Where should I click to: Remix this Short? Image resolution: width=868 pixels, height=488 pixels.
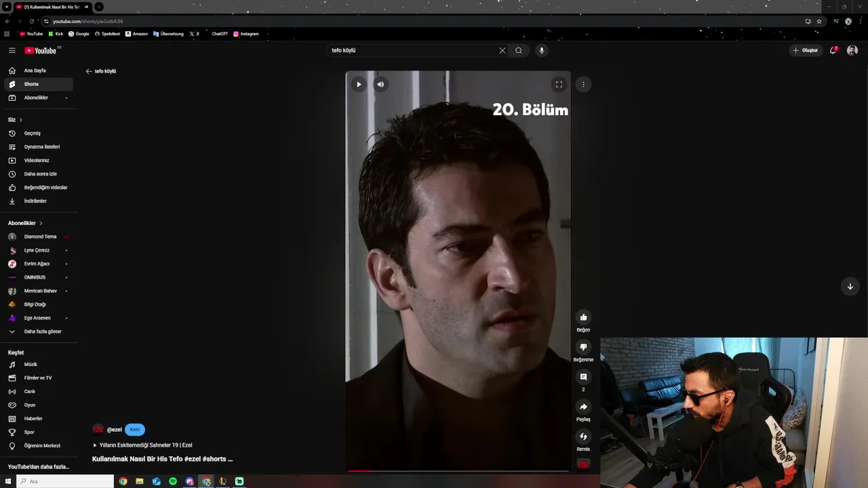click(x=583, y=436)
